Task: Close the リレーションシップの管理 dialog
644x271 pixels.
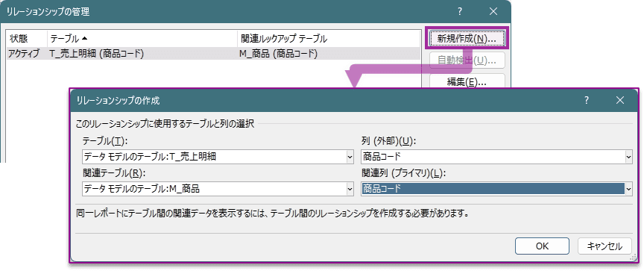Action: (493, 11)
